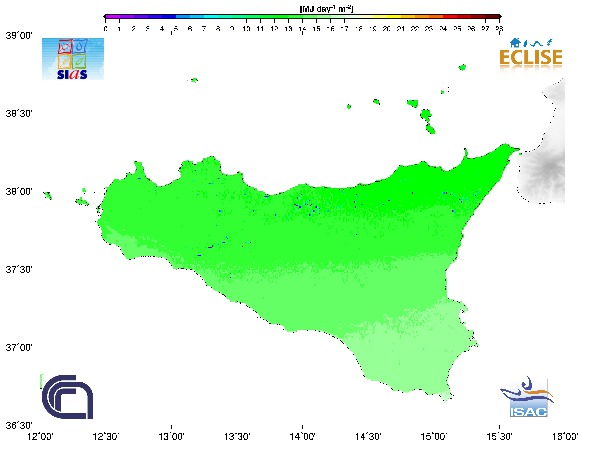
Task: Click the 13°00' longitude label
Action: pyautogui.click(x=171, y=437)
